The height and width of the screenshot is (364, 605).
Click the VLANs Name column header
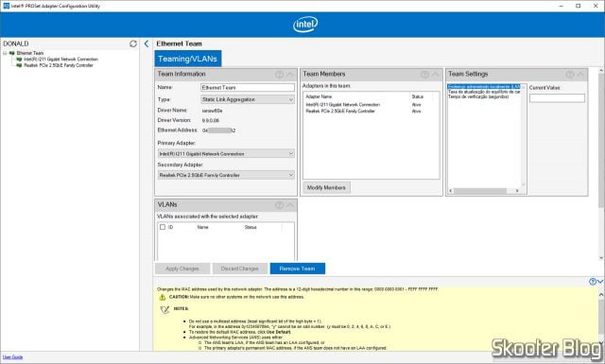click(203, 227)
